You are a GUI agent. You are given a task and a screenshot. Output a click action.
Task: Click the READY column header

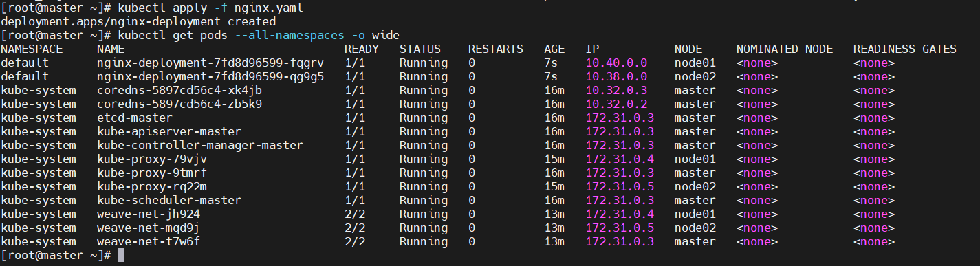pyautogui.click(x=362, y=49)
